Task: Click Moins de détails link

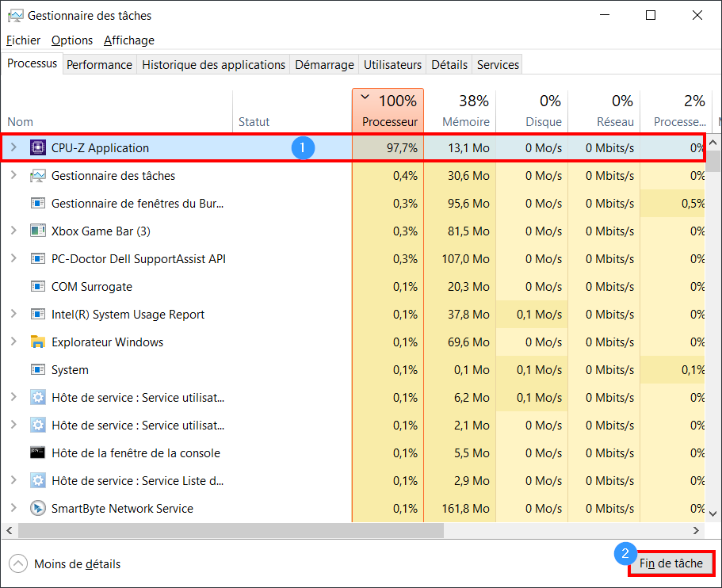Action: tap(78, 564)
